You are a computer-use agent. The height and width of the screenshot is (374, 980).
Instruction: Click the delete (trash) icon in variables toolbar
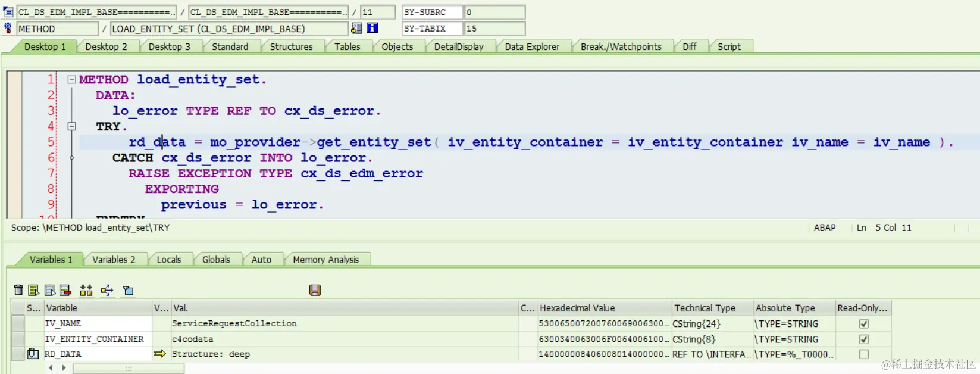(x=18, y=290)
